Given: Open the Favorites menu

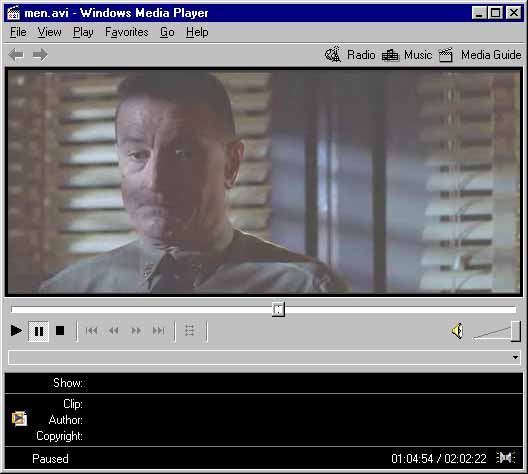Looking at the screenshot, I should pyautogui.click(x=127, y=32).
